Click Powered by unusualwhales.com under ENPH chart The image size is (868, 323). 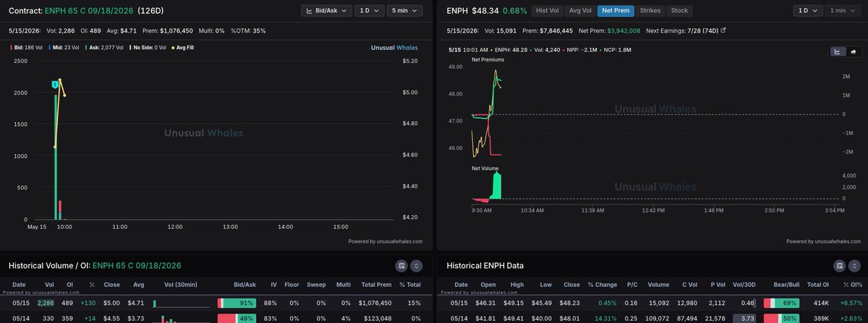(x=825, y=241)
